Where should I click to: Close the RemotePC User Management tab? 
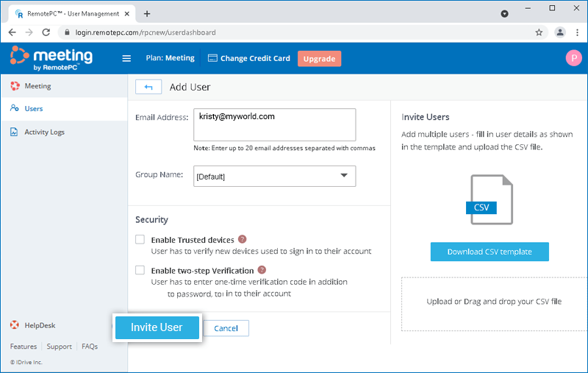126,14
